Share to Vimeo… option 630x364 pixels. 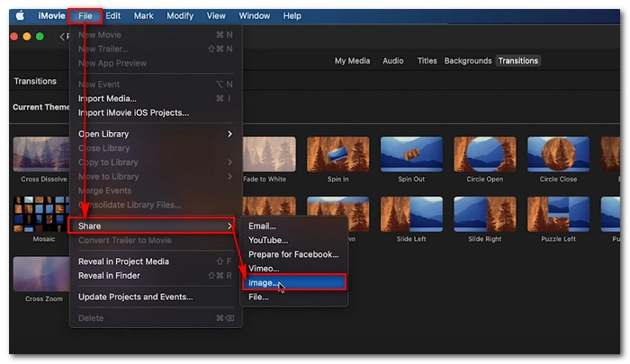(293, 269)
